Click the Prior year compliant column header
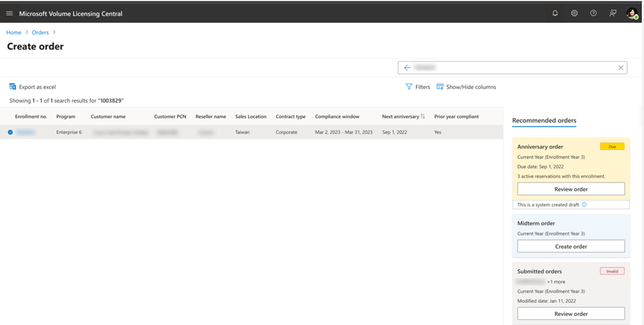 tap(456, 116)
